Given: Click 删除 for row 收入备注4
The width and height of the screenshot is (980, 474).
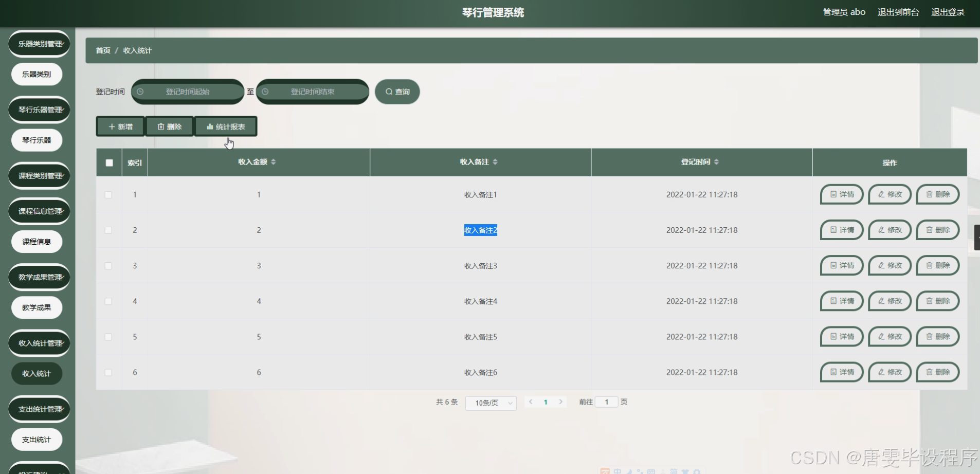Looking at the screenshot, I should [938, 301].
